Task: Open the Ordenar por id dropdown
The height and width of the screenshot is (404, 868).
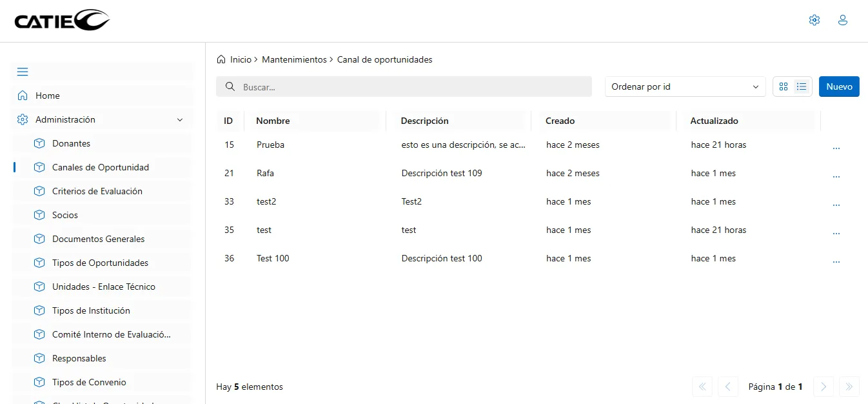Action: 685,86
